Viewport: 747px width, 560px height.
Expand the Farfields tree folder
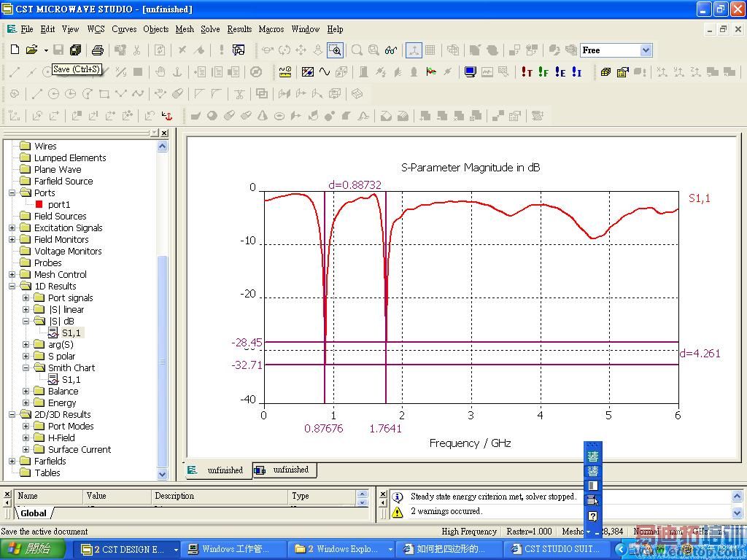click(12, 461)
